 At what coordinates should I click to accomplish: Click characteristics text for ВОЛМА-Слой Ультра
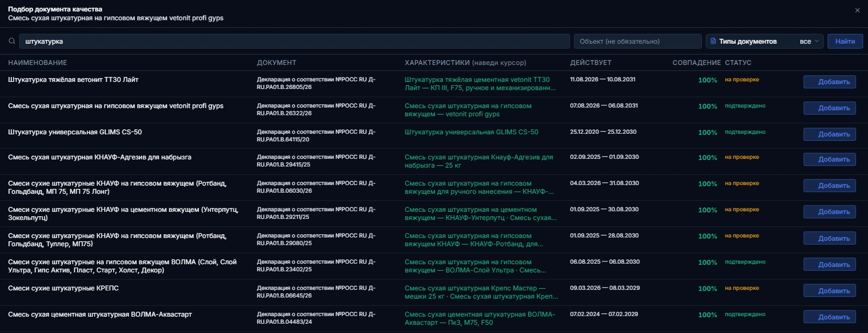tap(476, 266)
